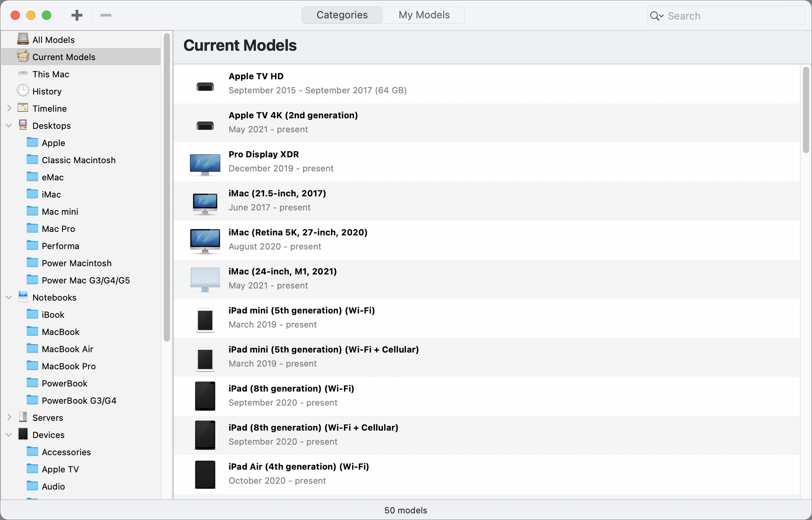Collapse the Notebooks section
812x520 pixels.
click(x=9, y=297)
